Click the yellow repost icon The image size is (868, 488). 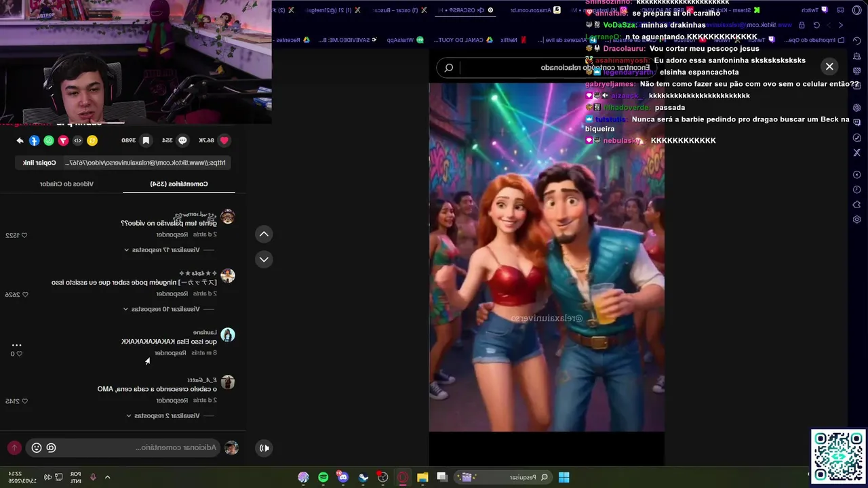[x=92, y=140]
